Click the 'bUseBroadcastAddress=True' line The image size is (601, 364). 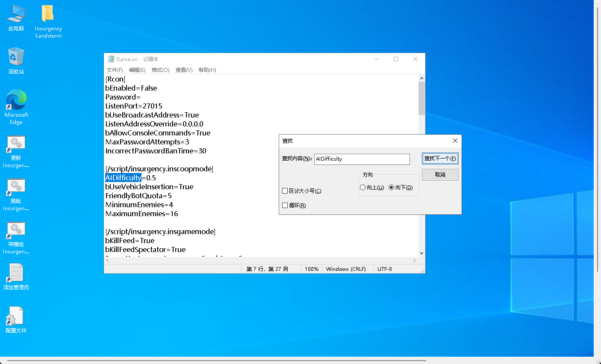152,115
